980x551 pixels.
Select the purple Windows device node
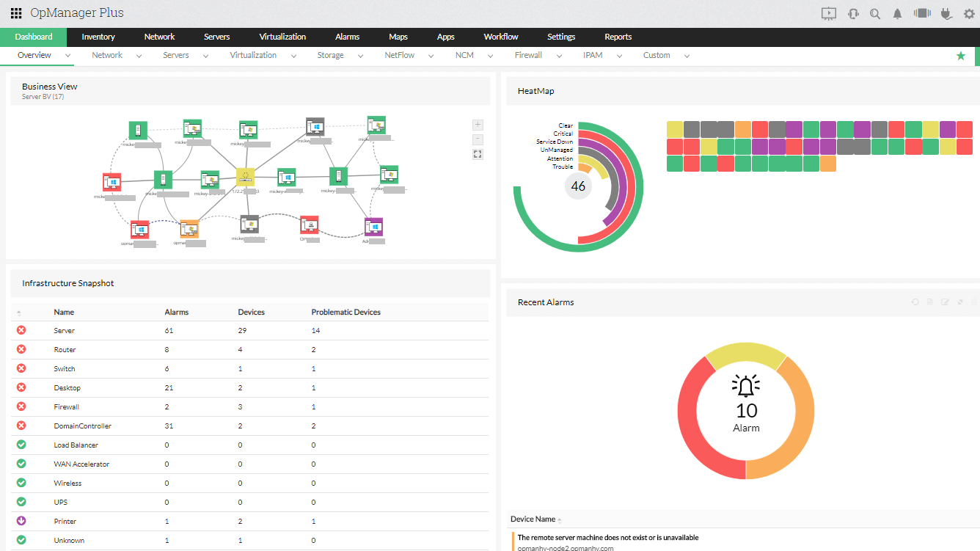click(x=373, y=226)
